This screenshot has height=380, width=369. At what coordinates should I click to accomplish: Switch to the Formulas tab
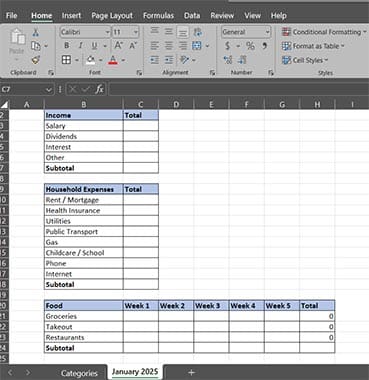click(158, 16)
